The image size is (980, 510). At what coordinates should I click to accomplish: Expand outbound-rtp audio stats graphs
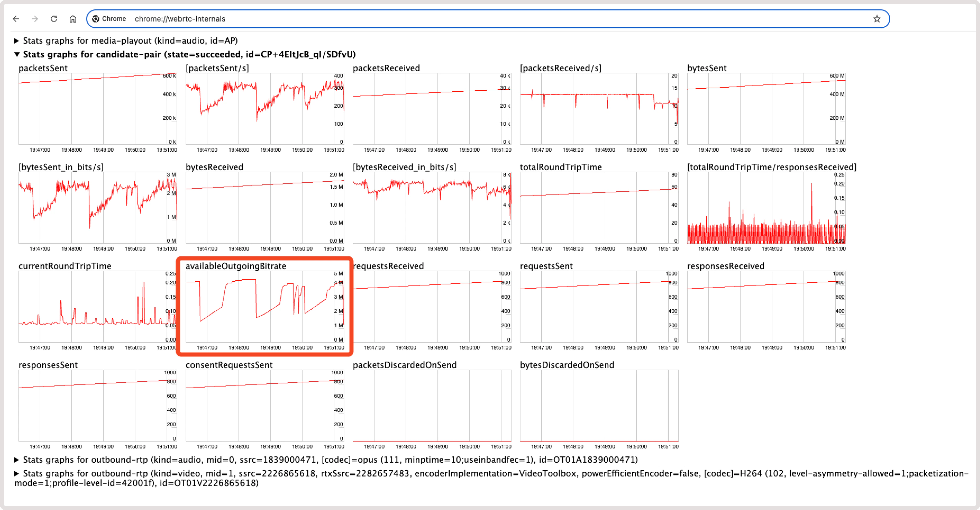point(17,460)
